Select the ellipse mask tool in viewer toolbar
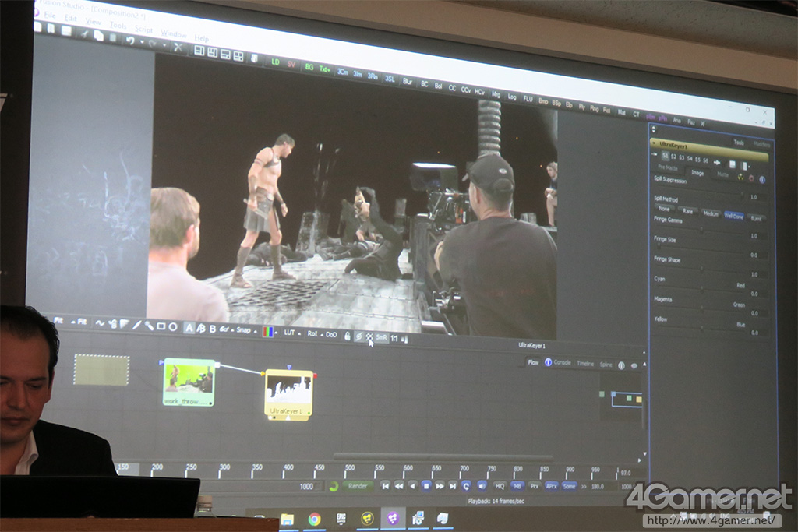Image resolution: width=798 pixels, height=532 pixels. pos(173,326)
